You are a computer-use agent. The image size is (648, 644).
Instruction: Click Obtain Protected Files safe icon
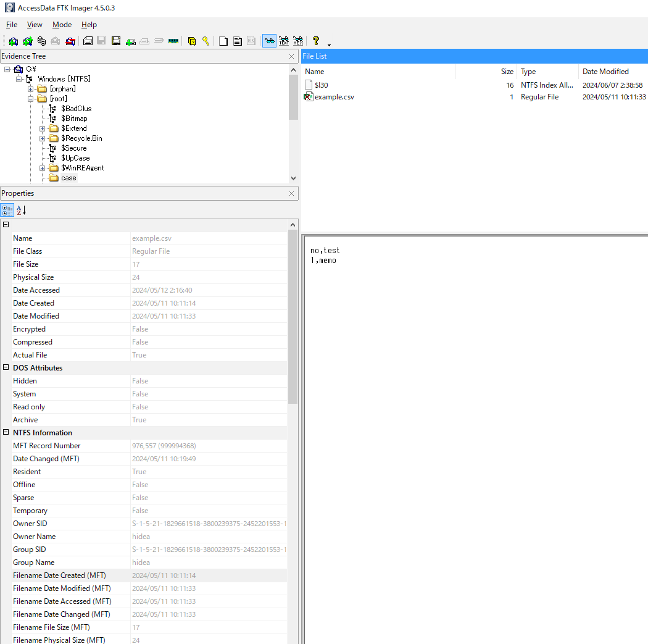pos(192,41)
